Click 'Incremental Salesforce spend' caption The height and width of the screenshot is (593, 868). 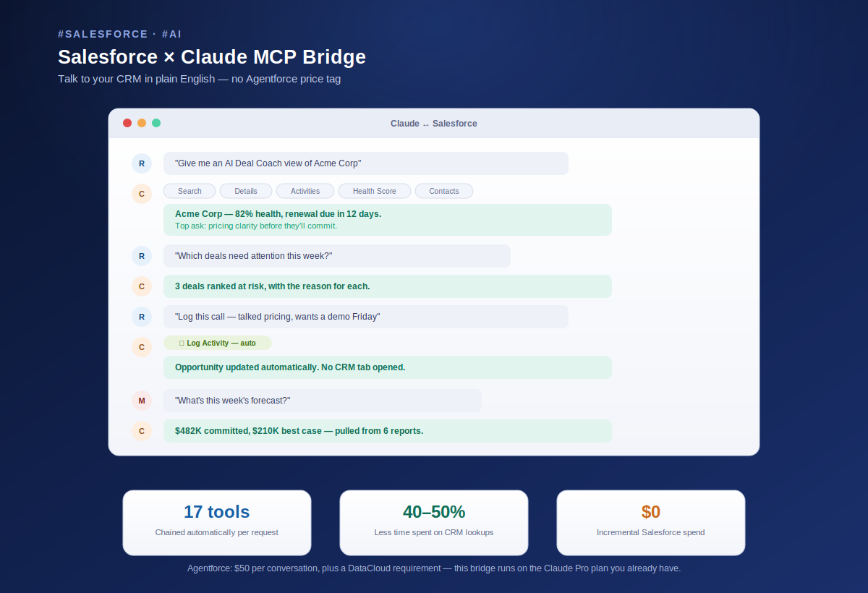click(x=651, y=532)
